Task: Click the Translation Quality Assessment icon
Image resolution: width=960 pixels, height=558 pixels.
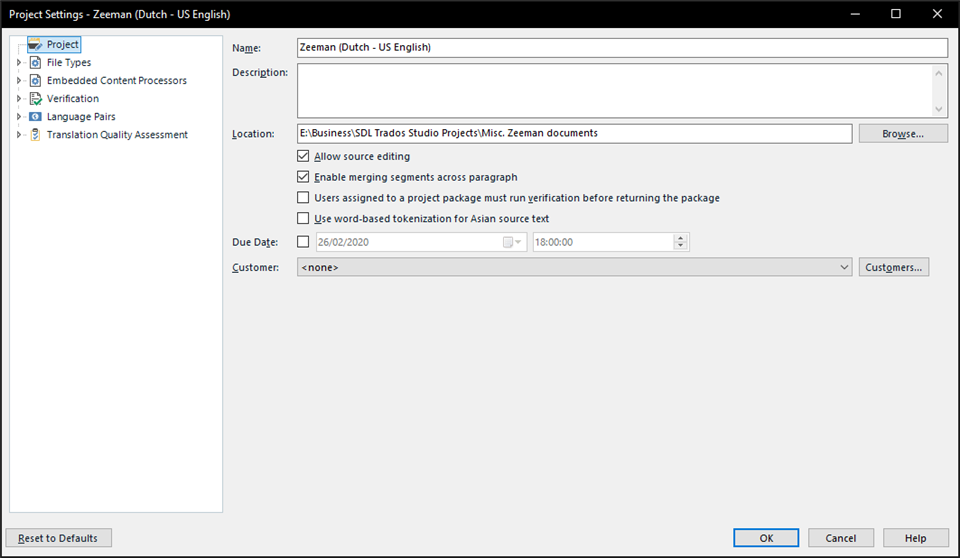Action: 36,135
